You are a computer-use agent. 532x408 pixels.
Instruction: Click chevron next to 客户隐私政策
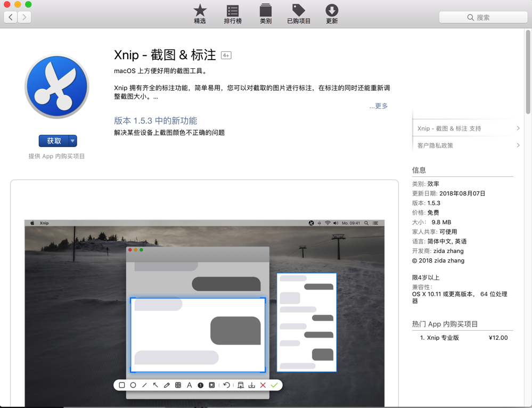pyautogui.click(x=518, y=145)
